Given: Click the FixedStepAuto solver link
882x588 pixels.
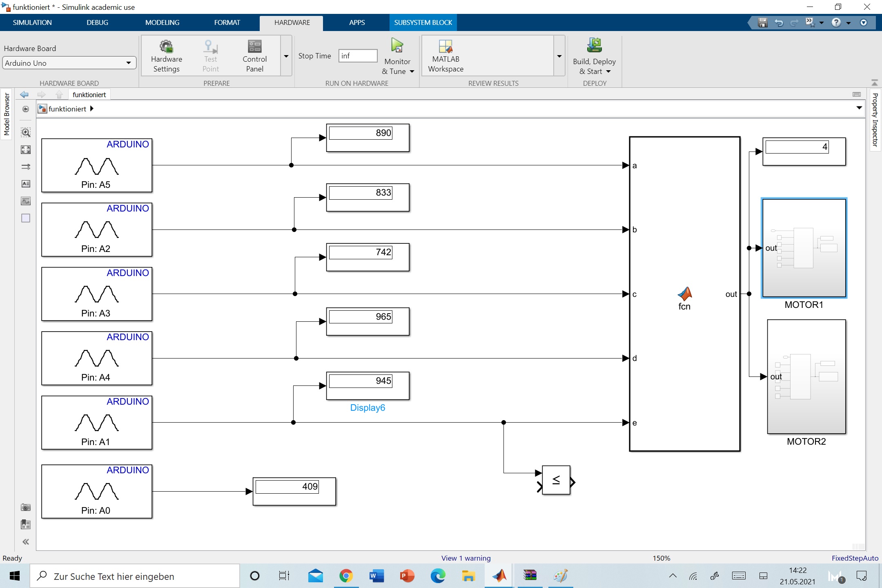Looking at the screenshot, I should tap(855, 558).
